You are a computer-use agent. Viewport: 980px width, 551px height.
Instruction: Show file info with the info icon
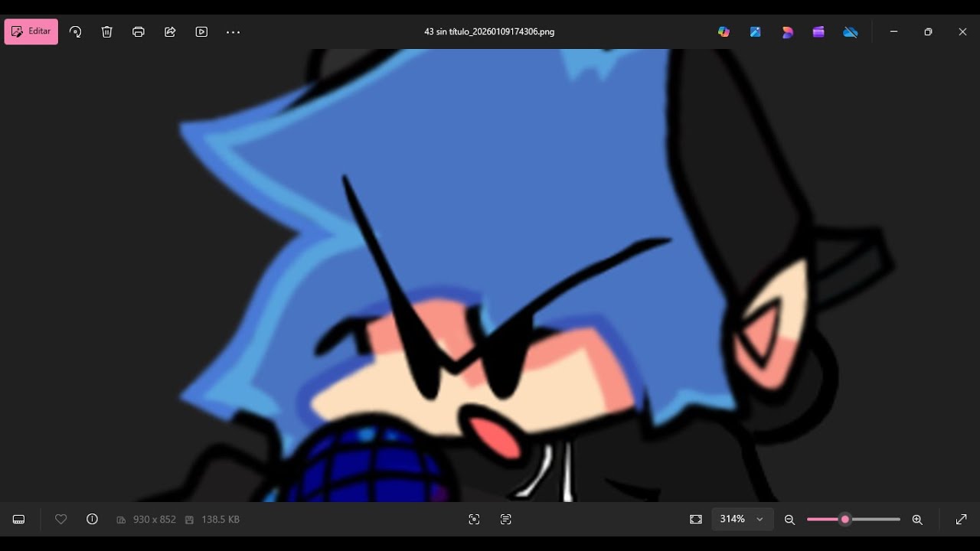[x=93, y=519]
